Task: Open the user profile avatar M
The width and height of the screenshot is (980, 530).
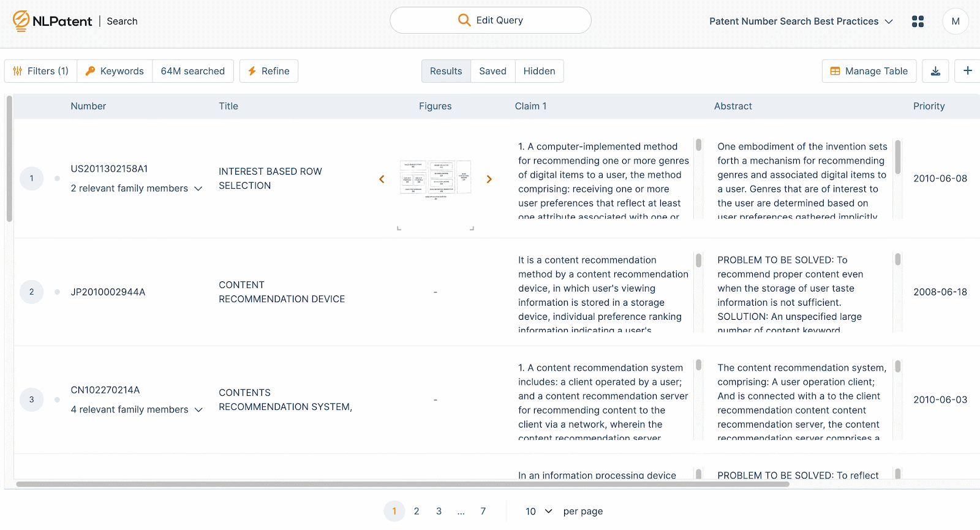Action: coord(955,21)
